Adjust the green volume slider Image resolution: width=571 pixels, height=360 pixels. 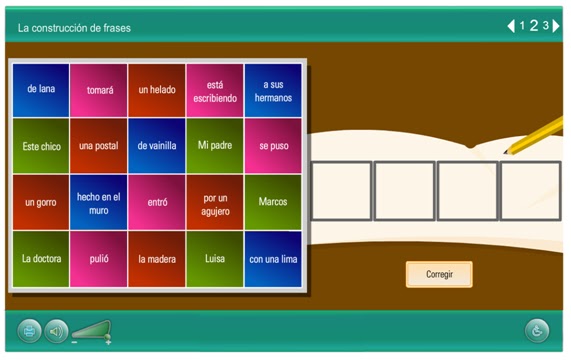click(91, 329)
